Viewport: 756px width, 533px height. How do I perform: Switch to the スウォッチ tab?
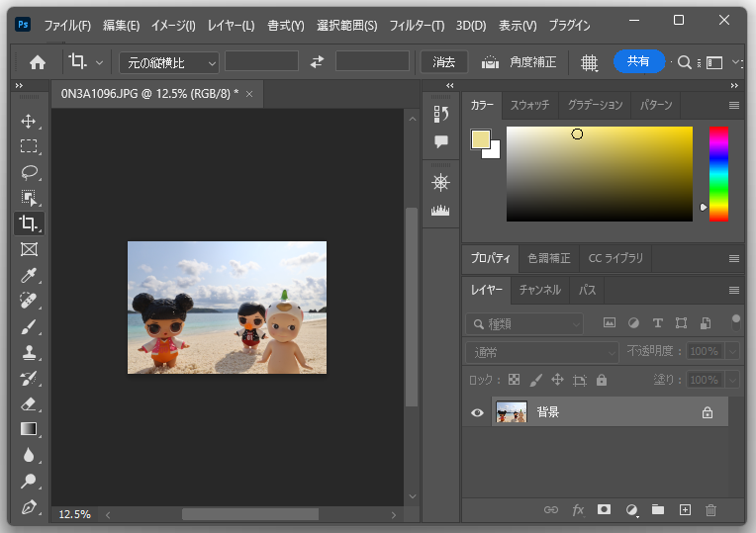pyautogui.click(x=529, y=105)
